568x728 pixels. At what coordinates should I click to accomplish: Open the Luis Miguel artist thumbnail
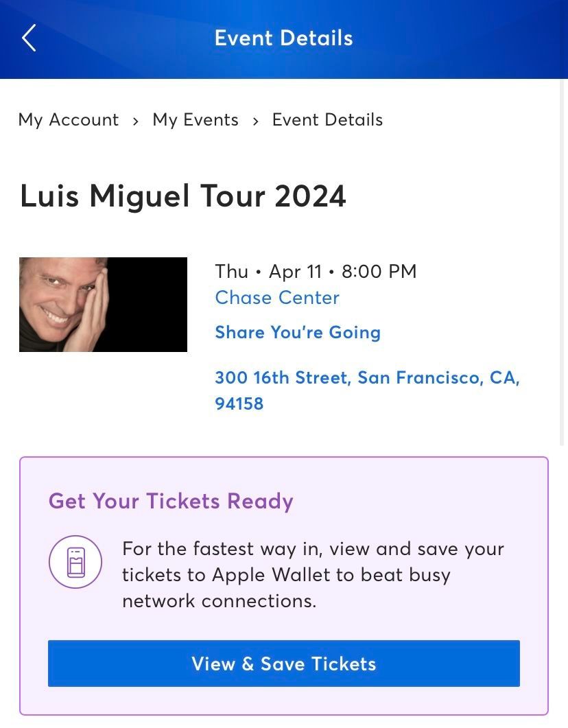click(103, 305)
